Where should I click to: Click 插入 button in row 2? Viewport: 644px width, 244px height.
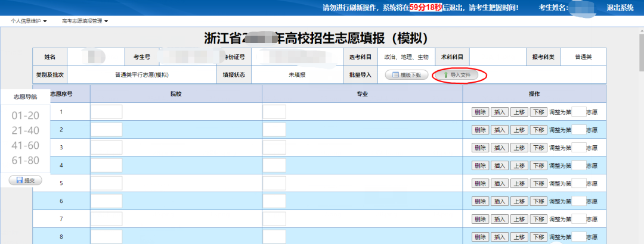coord(499,130)
